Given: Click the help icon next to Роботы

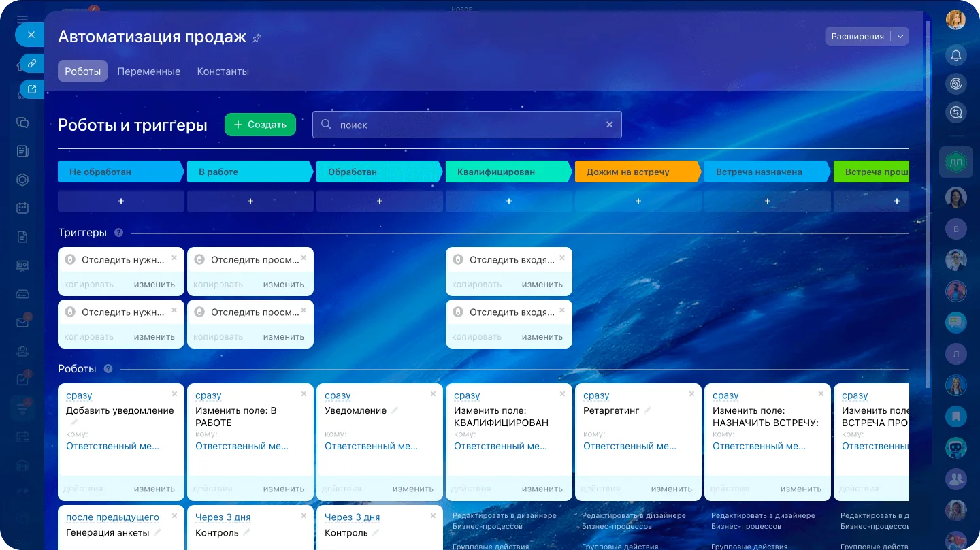Looking at the screenshot, I should [x=108, y=369].
